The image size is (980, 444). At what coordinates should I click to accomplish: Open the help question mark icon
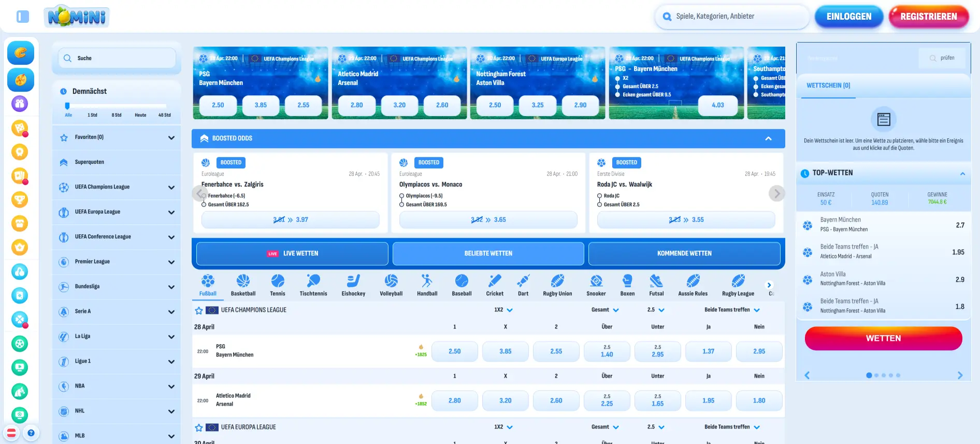point(31,433)
